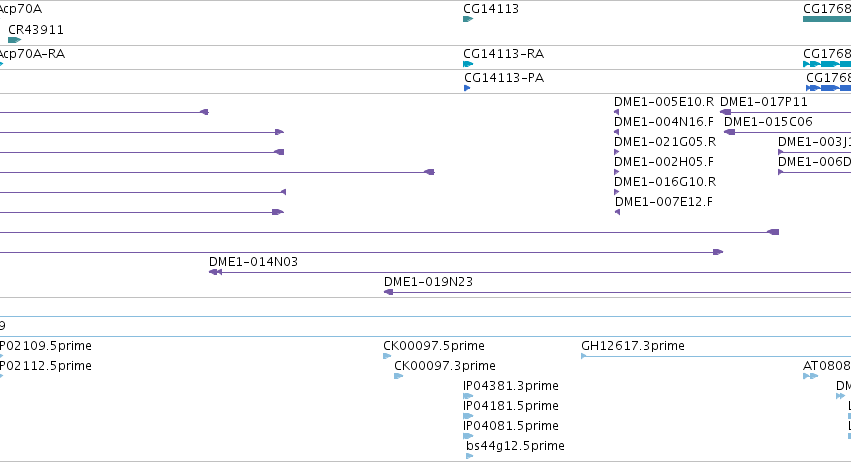This screenshot has height=462, width=851.
Task: Click DME1-017P11 clone label
Action: [764, 102]
